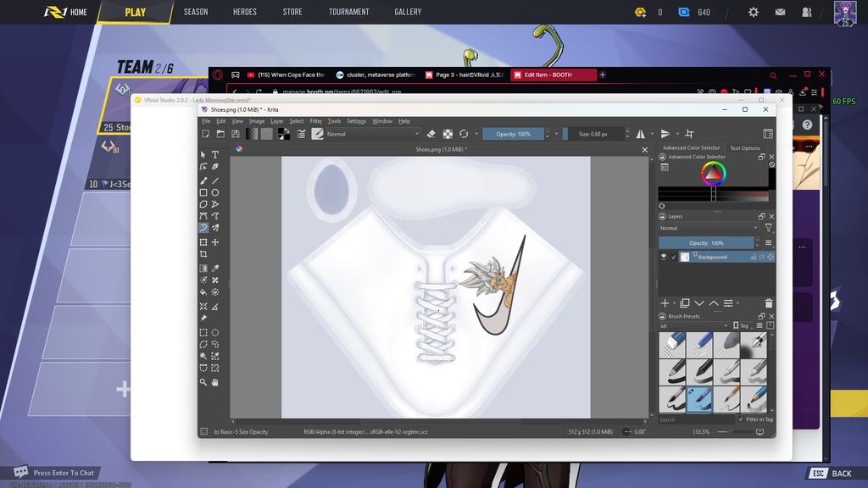Open Layers panel blending mode dropdown
The image size is (868, 488).
709,228
